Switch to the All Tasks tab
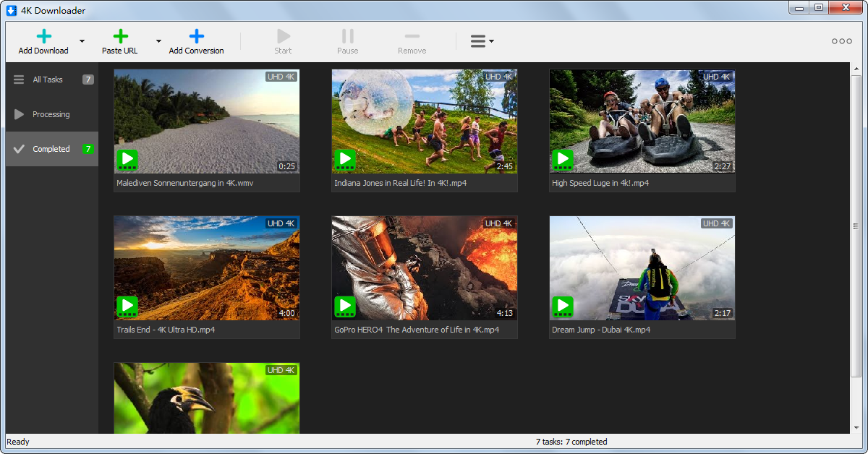This screenshot has width=868, height=454. 48,80
